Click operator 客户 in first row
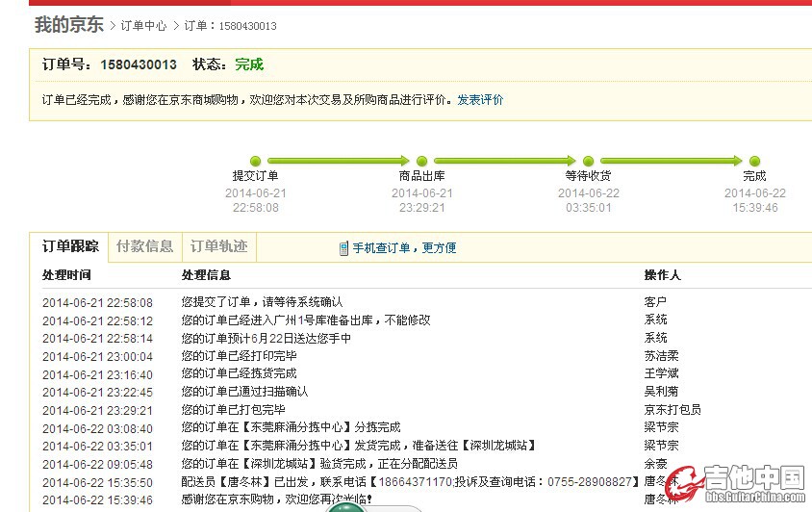Screen dimensions: 812x512 pos(655,302)
